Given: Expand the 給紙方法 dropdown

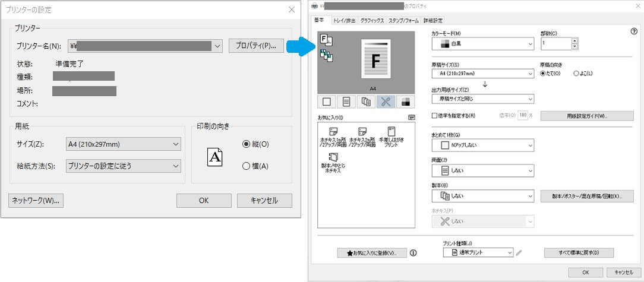Looking at the screenshot, I should pos(123,166).
